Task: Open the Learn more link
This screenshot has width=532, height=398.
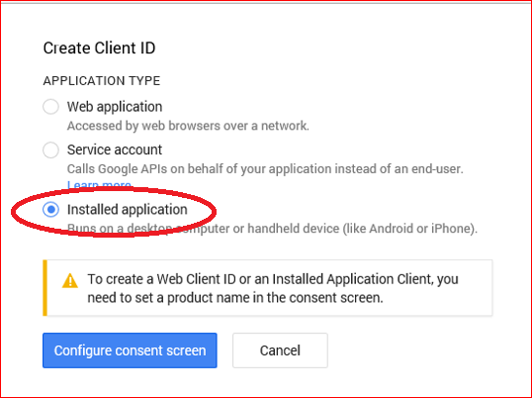Action: [x=99, y=185]
